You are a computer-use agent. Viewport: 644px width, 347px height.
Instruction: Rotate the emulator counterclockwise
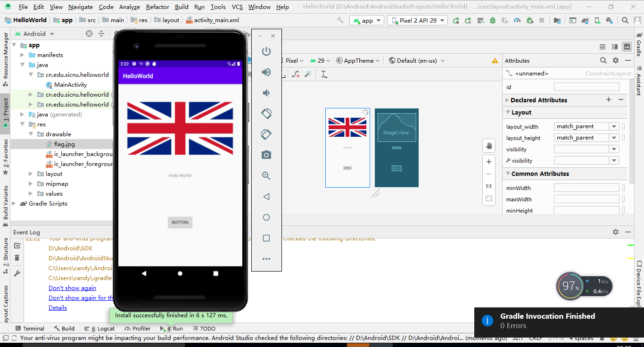point(266,114)
